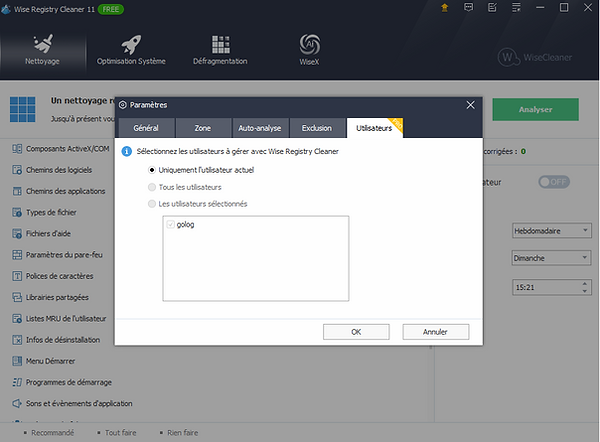Click the Listes MRU de l'utilisateur icon
The image size is (600, 442).
[x=17, y=318]
